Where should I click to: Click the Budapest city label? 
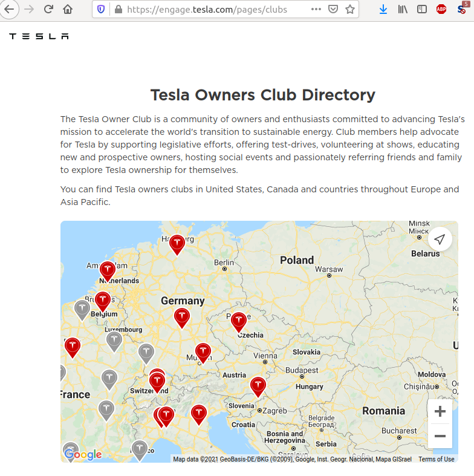tap(302, 370)
